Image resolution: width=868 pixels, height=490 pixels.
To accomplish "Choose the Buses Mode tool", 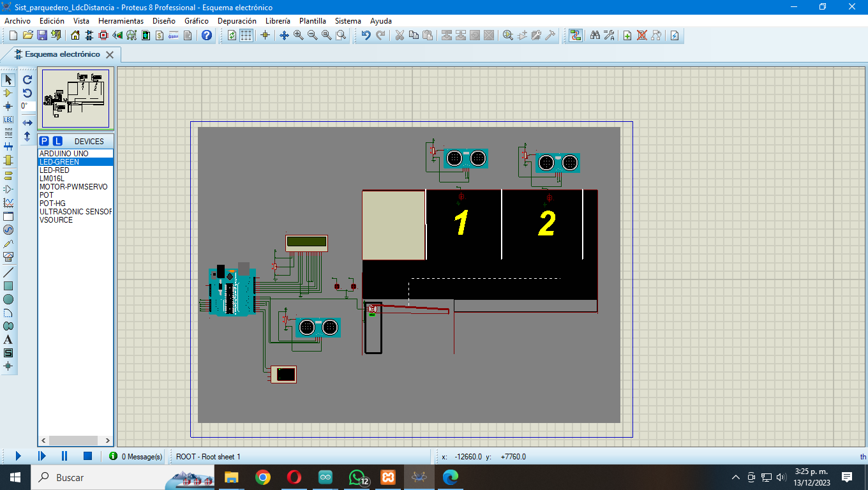I will click(8, 147).
